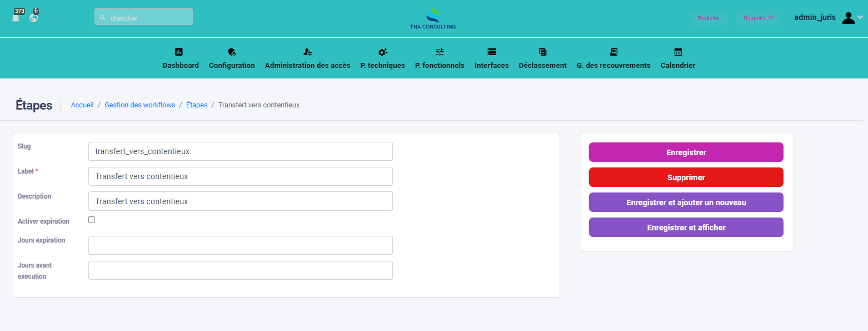Click the Dashboard chart icon
The width and height of the screenshot is (868, 331).
coord(179,52)
